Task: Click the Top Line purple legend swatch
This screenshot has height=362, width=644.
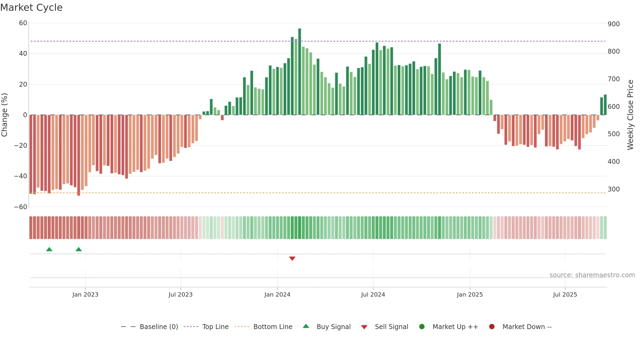Action: pyautogui.click(x=191, y=327)
